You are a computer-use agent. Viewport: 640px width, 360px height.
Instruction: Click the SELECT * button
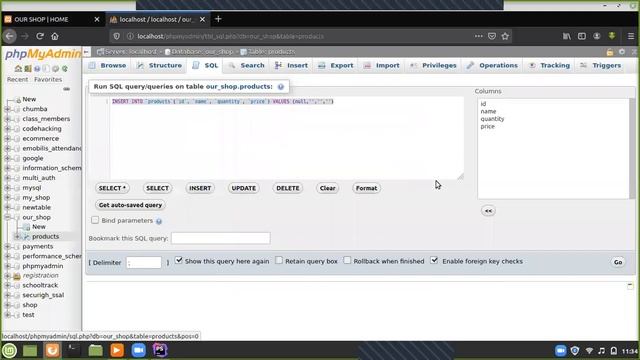(x=112, y=188)
